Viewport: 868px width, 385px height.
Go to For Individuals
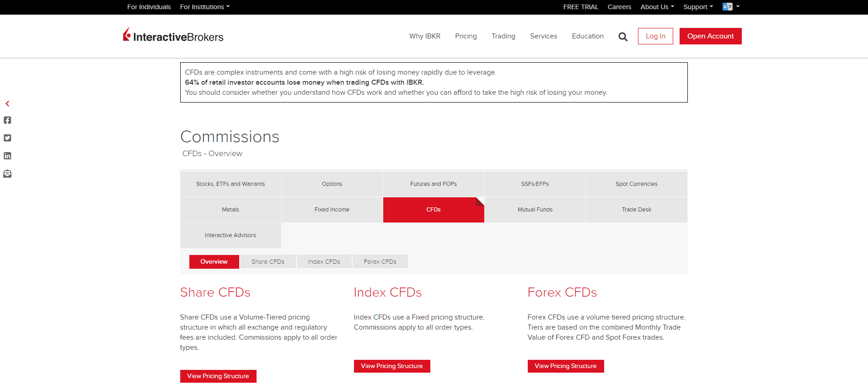pyautogui.click(x=149, y=7)
